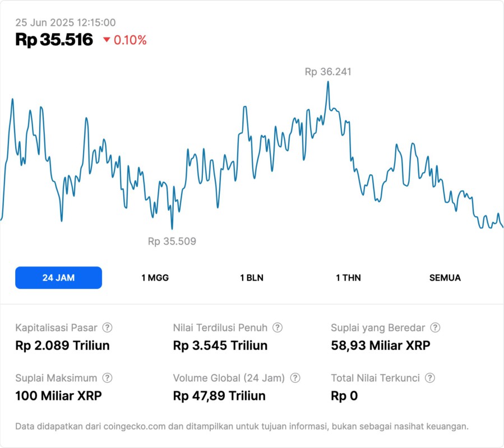The image size is (504, 448).
Task: Show info for Volume Global (24 Jam)
Action: (295, 378)
